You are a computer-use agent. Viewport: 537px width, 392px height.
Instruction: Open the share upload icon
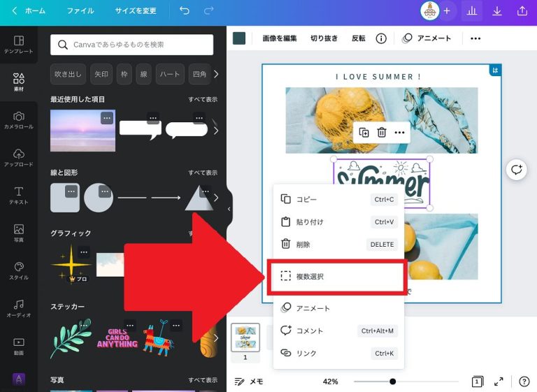click(x=522, y=11)
